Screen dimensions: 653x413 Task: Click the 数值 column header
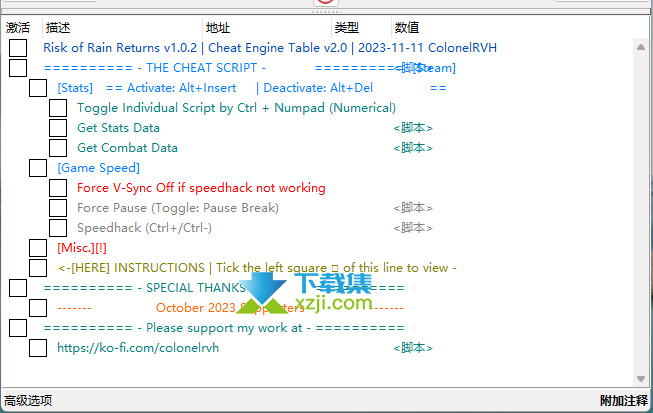407,27
